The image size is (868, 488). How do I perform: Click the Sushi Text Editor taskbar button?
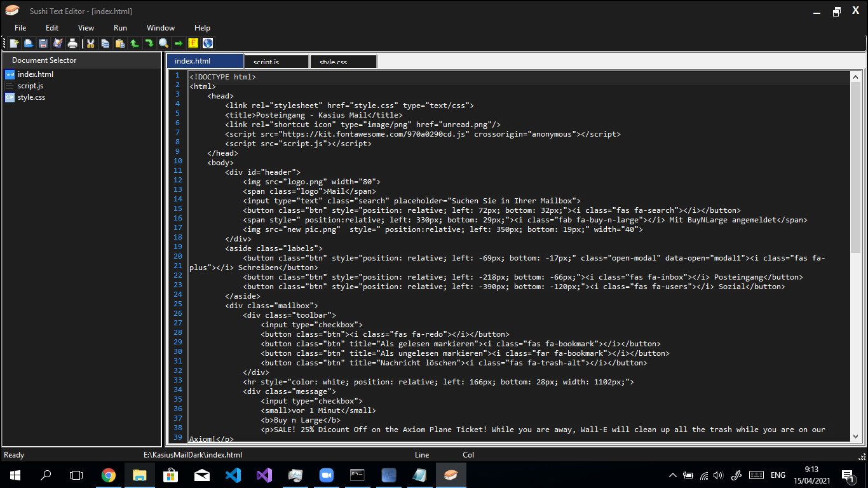(x=451, y=475)
